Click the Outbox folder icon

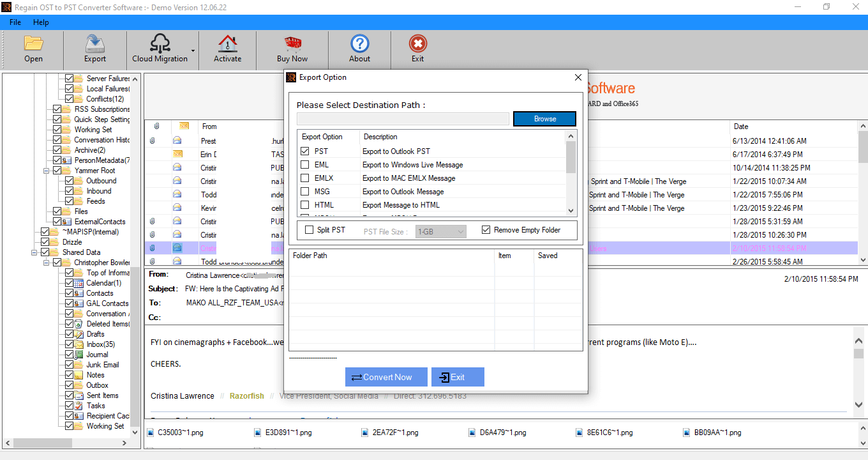coord(79,385)
